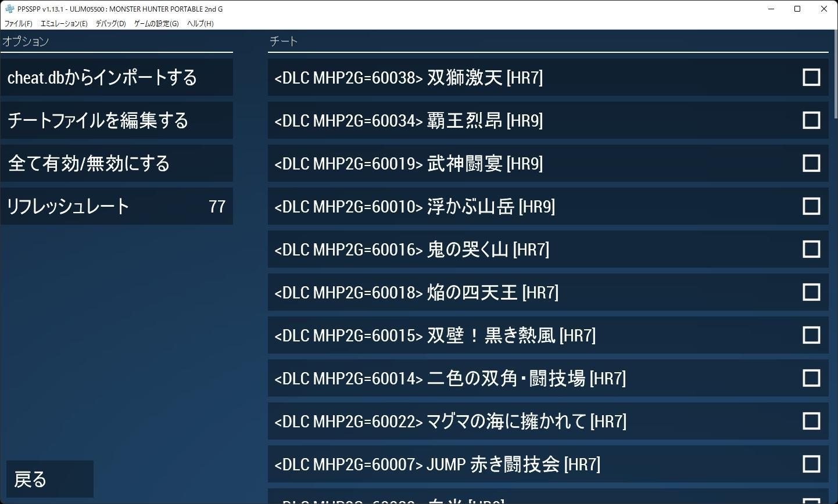Close the PPSSPP window
Screen dimensions: 838x504
pyautogui.click(x=824, y=9)
